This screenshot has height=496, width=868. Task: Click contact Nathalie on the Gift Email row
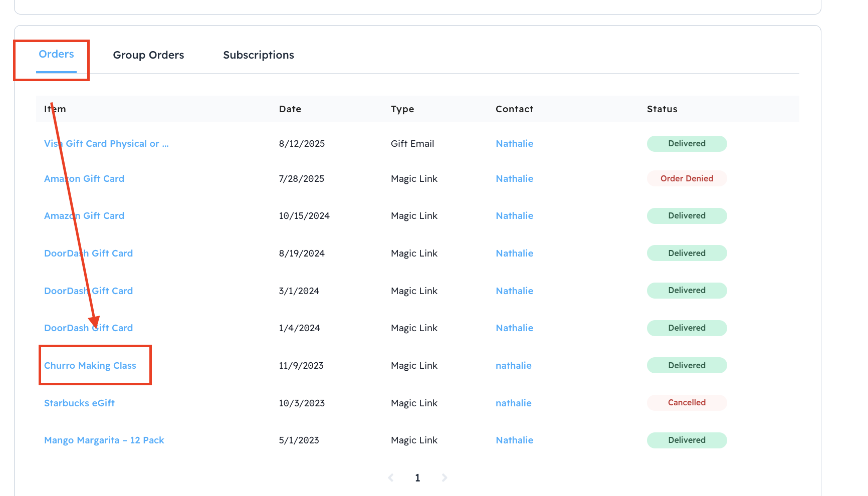[514, 144]
